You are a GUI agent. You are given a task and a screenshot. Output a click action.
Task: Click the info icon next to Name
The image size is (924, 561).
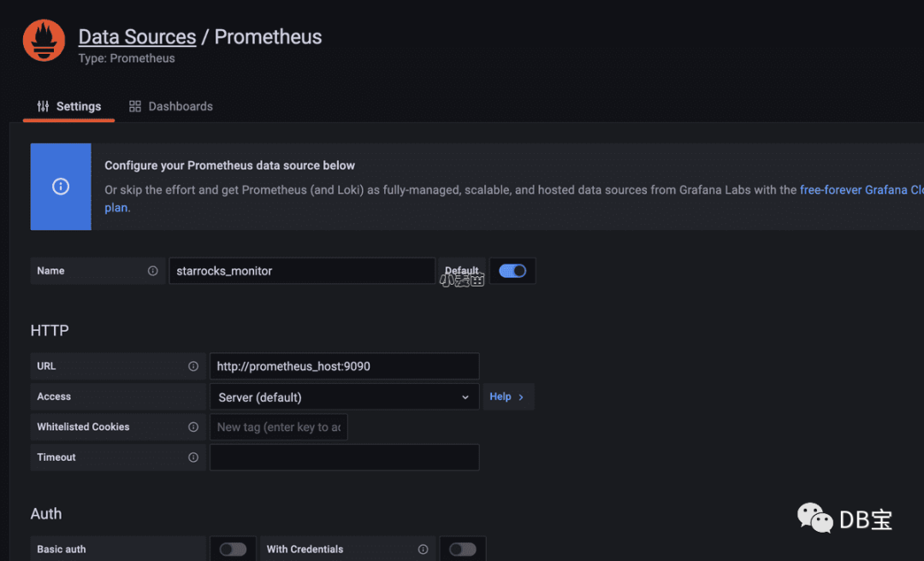[x=152, y=271]
